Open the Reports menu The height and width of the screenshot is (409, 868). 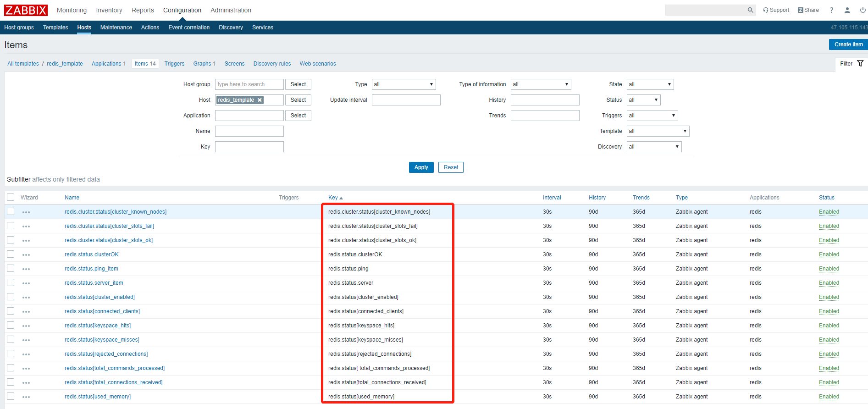tap(143, 10)
